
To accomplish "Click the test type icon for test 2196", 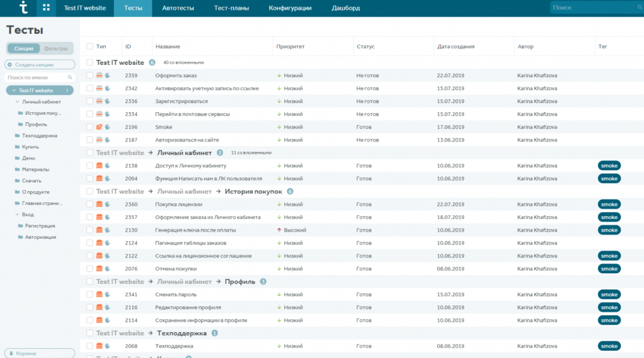I will (x=99, y=127).
